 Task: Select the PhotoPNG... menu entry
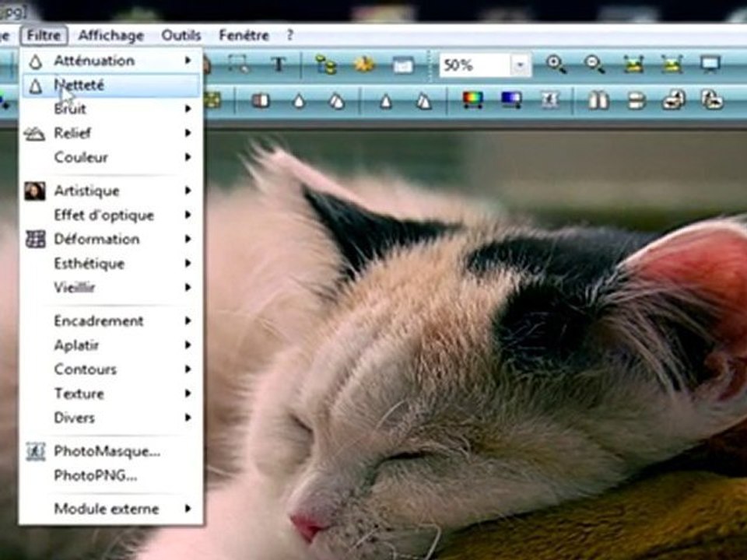tap(110, 476)
